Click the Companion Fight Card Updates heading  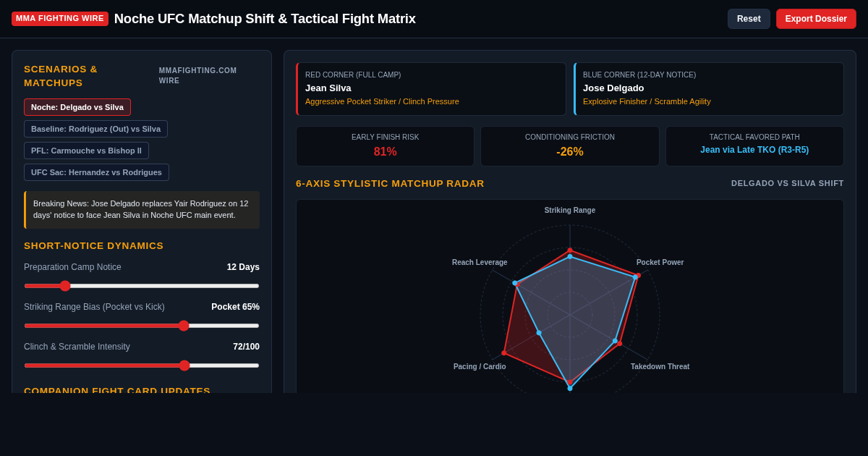[x=117, y=389]
